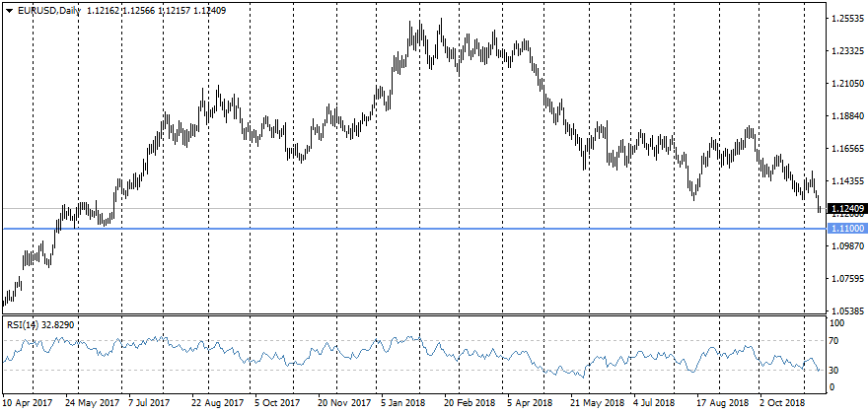Click the EURUSD,Daily chart title text
This screenshot has height=414, width=868.
[x=49, y=10]
